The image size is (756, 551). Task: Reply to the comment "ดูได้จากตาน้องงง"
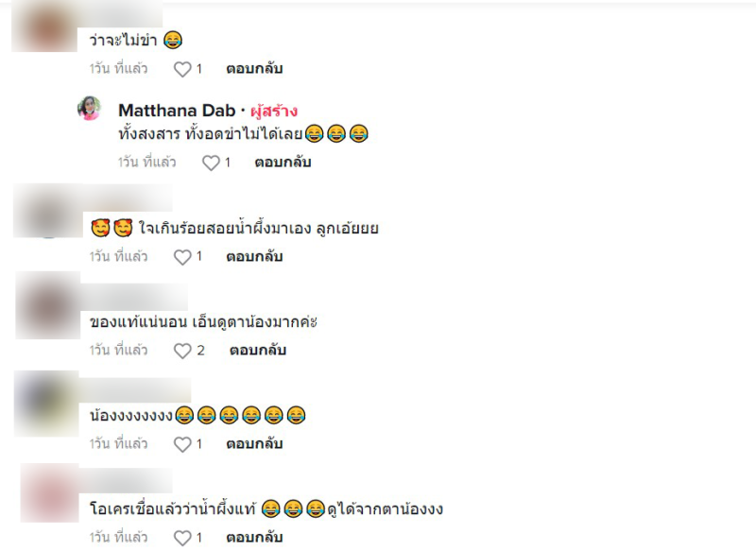254,537
